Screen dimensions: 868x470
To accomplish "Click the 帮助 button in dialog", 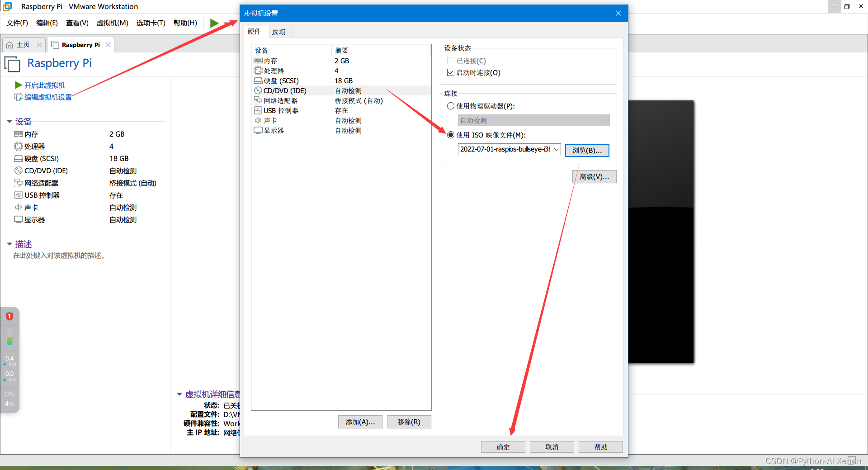I will coord(600,447).
